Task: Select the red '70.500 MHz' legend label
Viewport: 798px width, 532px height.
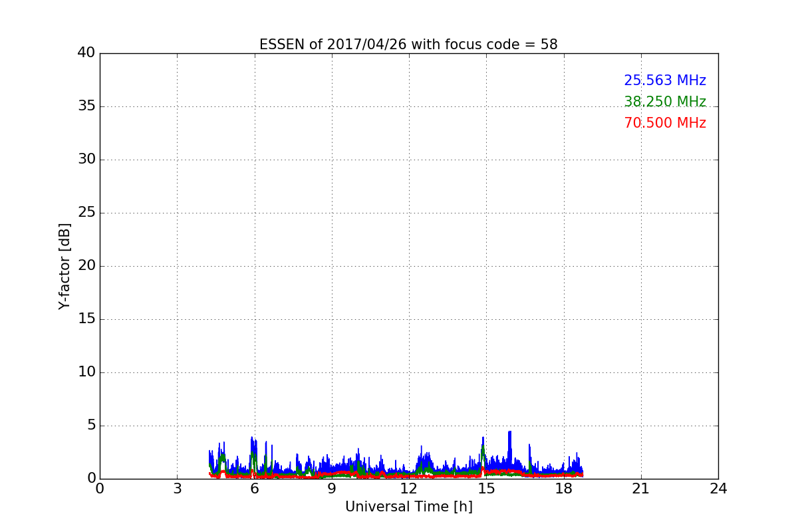Action: [x=665, y=123]
